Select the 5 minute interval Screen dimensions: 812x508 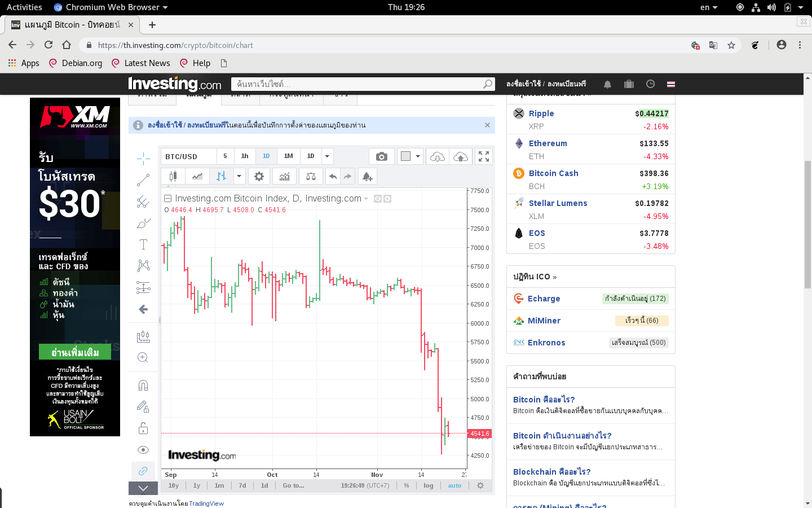click(x=225, y=156)
